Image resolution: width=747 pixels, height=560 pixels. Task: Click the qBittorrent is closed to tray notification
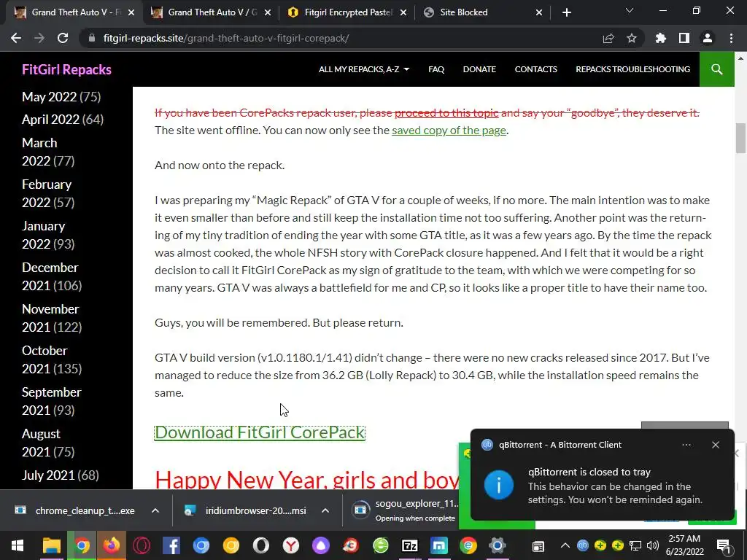click(x=602, y=474)
